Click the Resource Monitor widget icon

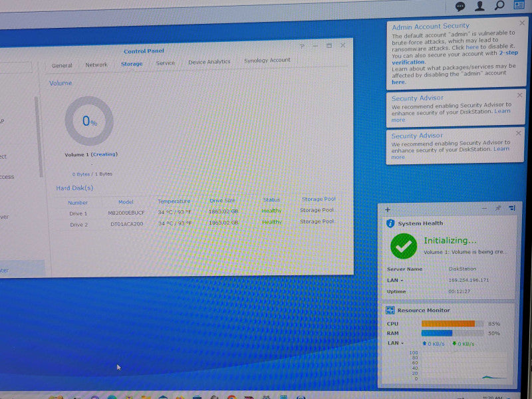(390, 310)
